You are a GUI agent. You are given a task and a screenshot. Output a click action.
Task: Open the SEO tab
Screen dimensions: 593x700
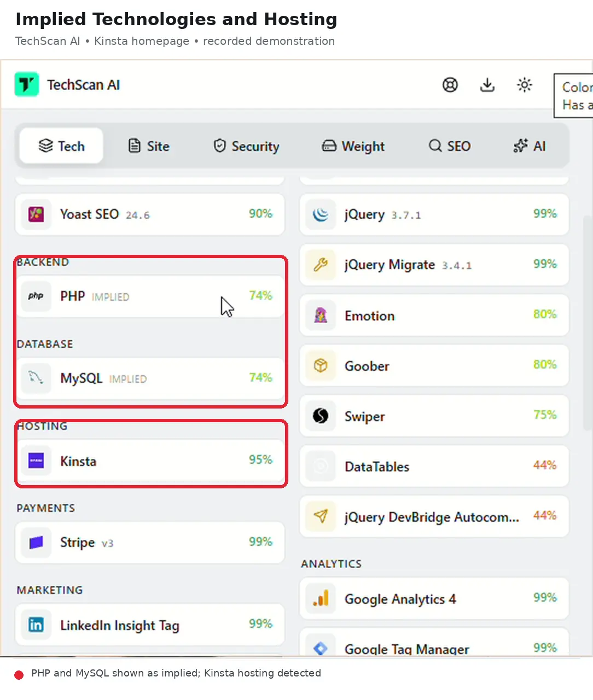[450, 146]
